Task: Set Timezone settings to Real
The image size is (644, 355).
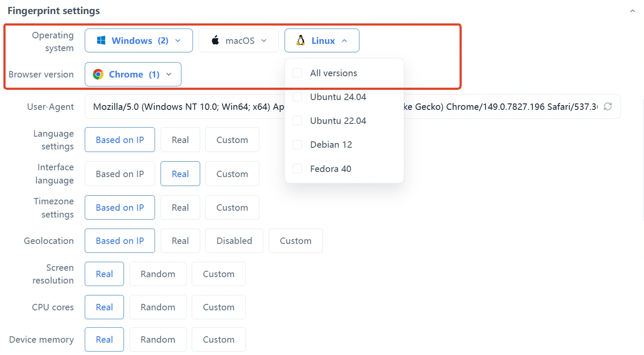Action: tap(180, 207)
